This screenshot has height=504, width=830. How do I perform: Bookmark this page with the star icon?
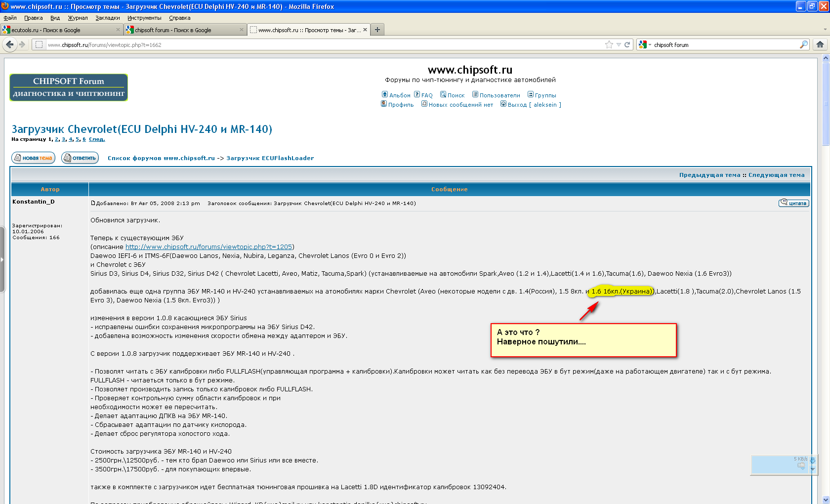[x=609, y=44]
